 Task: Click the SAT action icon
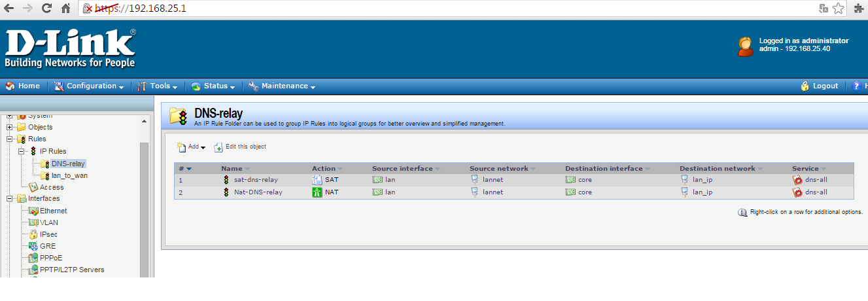[317, 179]
